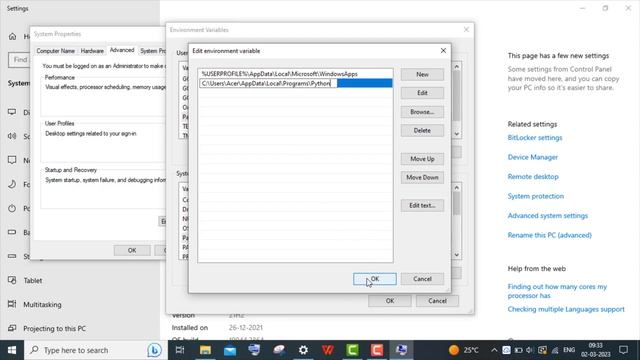640x360 pixels.
Task: Switch to the System Protection tab
Action: [153, 51]
